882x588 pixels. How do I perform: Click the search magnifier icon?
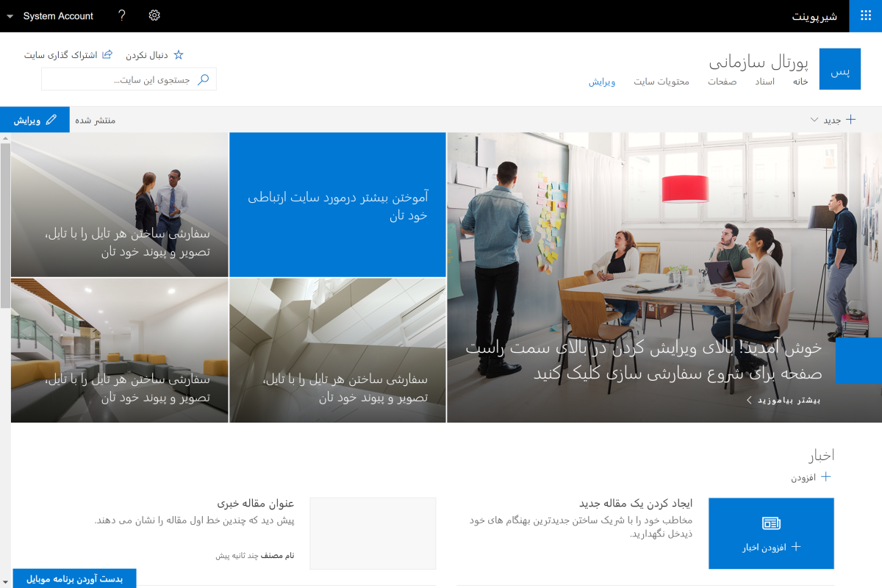coord(204,79)
